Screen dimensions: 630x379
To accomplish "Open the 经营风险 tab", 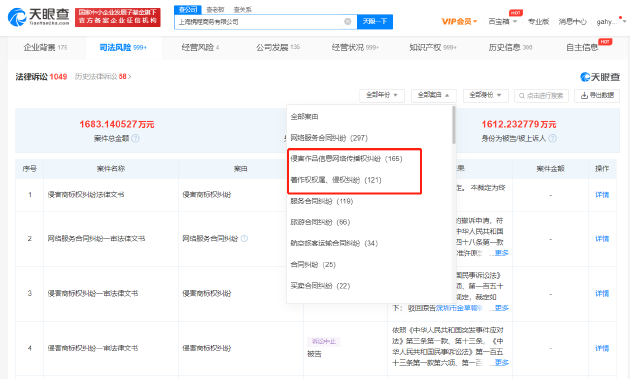I will click(200, 47).
